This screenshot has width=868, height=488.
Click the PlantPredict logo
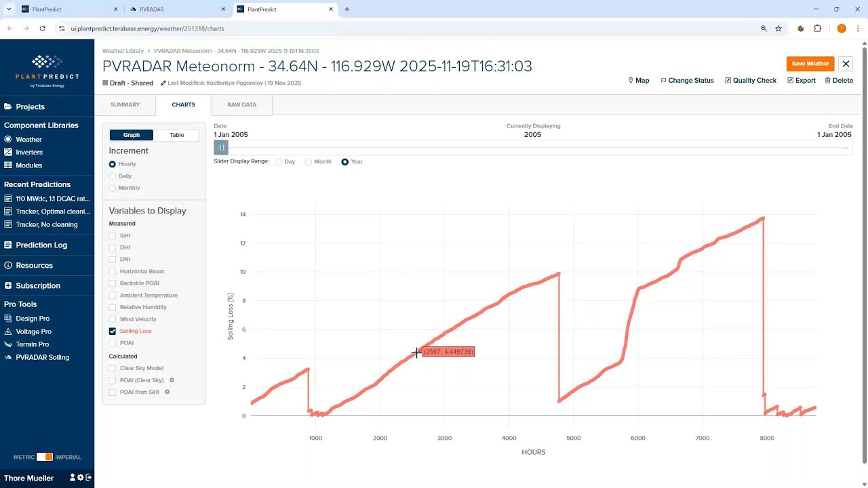(47, 71)
